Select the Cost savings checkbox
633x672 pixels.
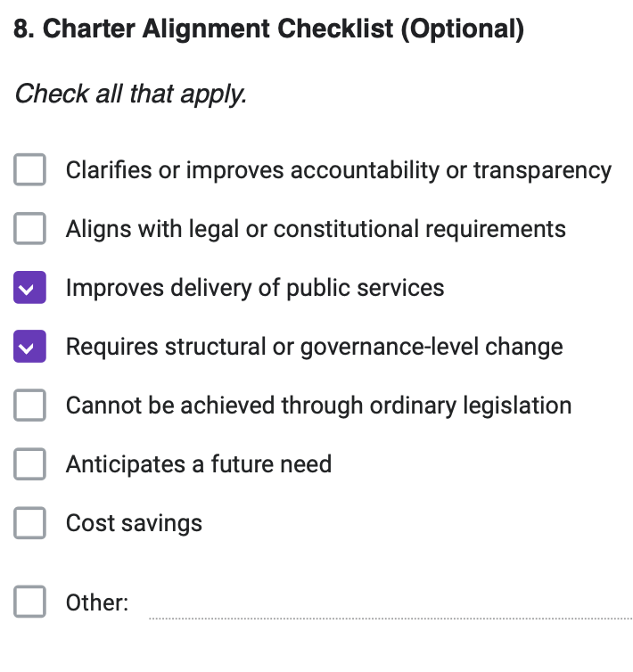[x=29, y=523]
